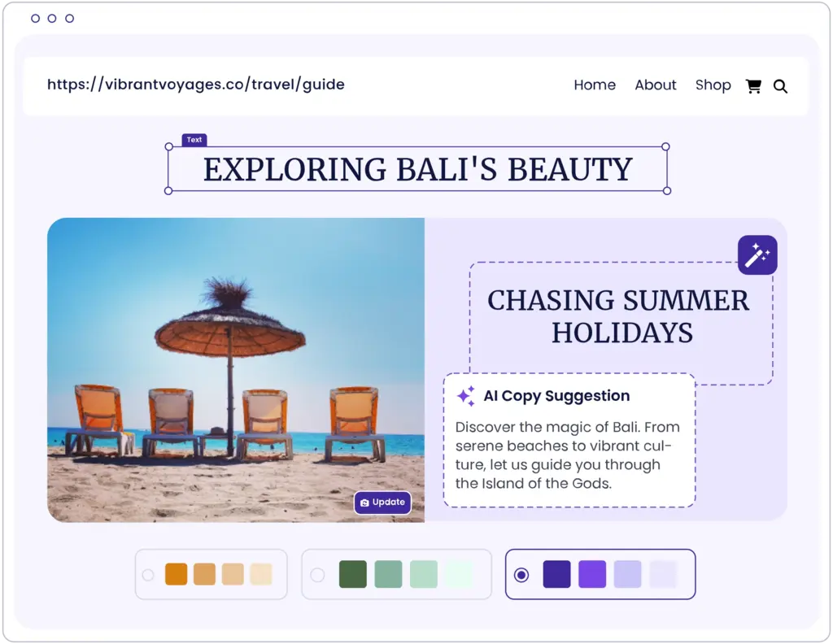Open search with the magnifier icon

point(780,86)
